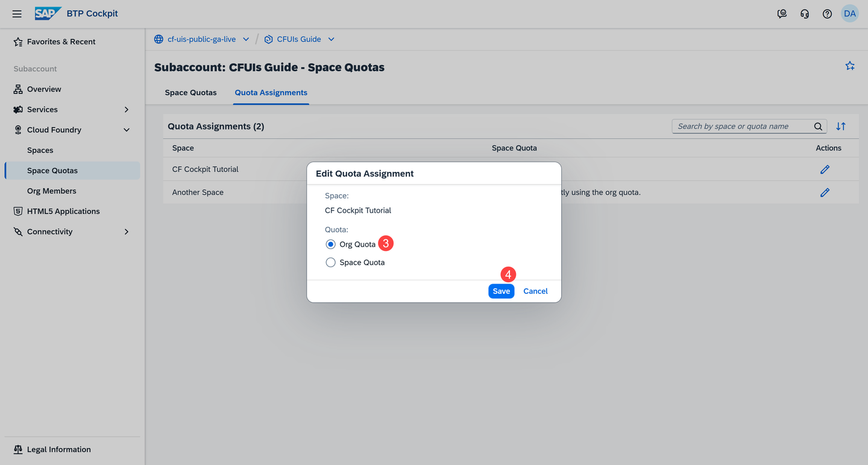Click the Overview sidebar icon
Image resolution: width=868 pixels, height=465 pixels.
(x=18, y=89)
